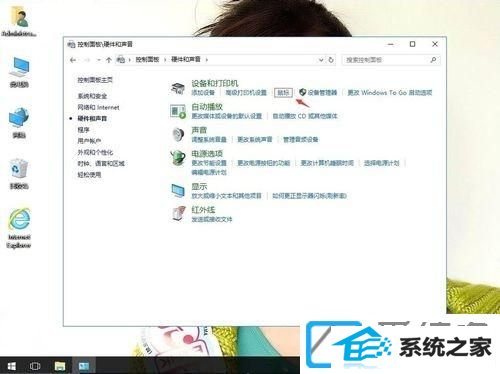The image size is (500, 374).
Task: Select 系统和安全 in the left sidebar
Action: [x=92, y=96]
